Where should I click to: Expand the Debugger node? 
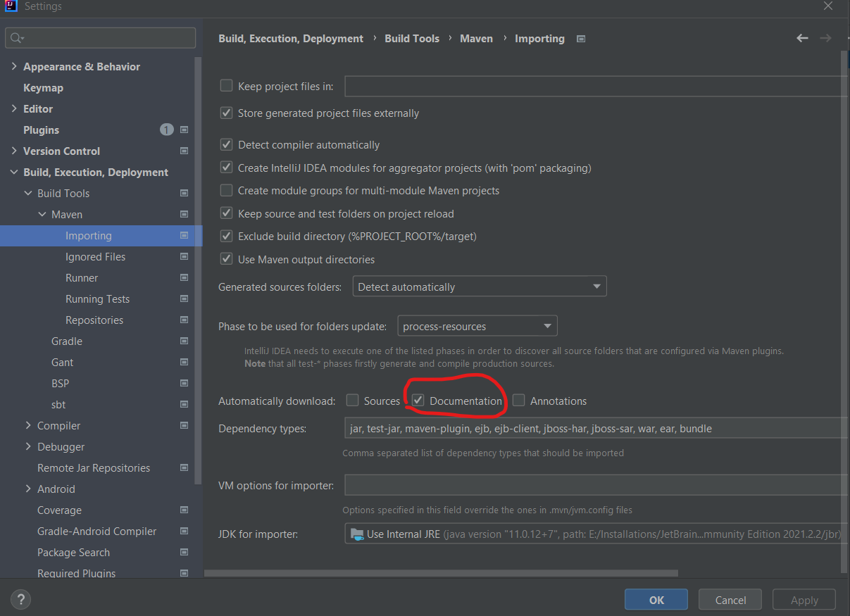click(28, 446)
